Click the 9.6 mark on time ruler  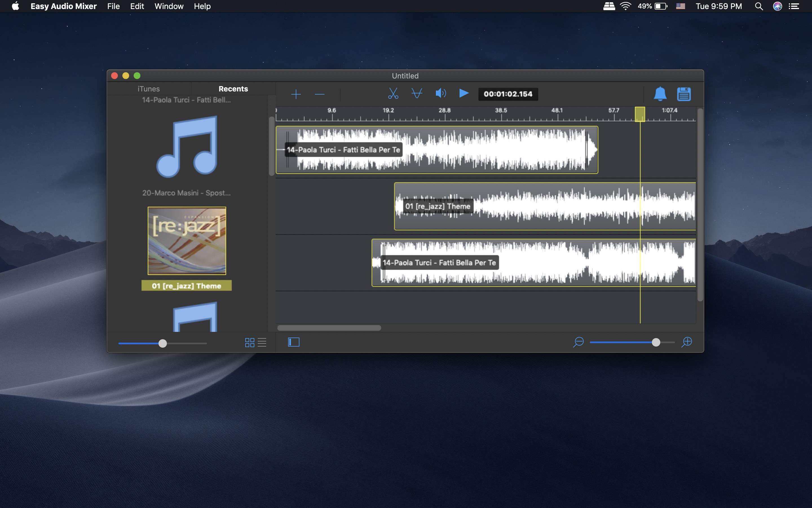332,111
